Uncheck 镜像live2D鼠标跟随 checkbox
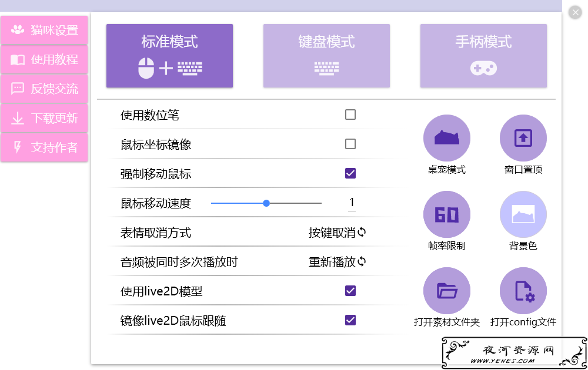Viewport: 588px width, 370px height. [x=350, y=320]
